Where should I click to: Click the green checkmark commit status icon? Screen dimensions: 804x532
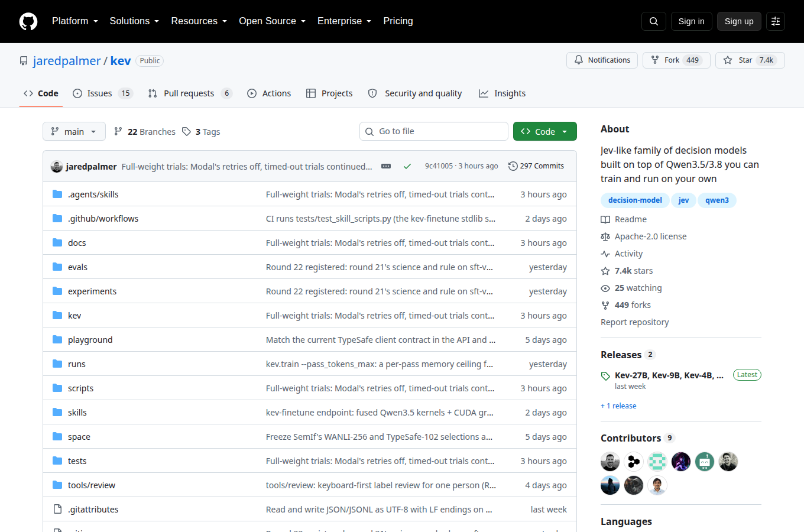click(x=407, y=166)
